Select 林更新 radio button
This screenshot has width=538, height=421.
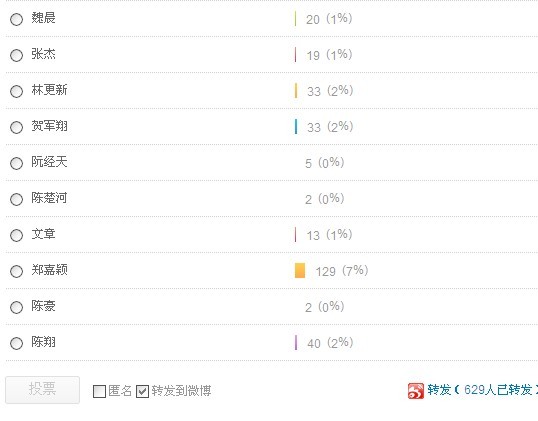click(16, 91)
